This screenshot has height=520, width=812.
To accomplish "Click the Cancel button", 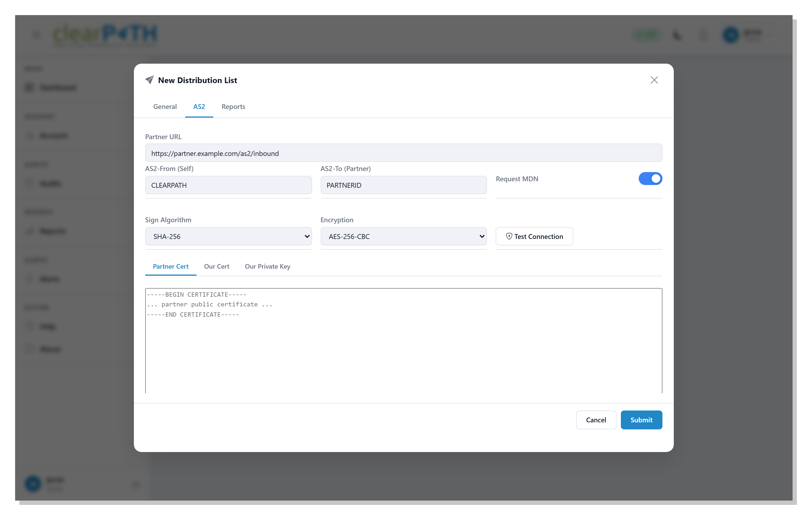I will 596,420.
